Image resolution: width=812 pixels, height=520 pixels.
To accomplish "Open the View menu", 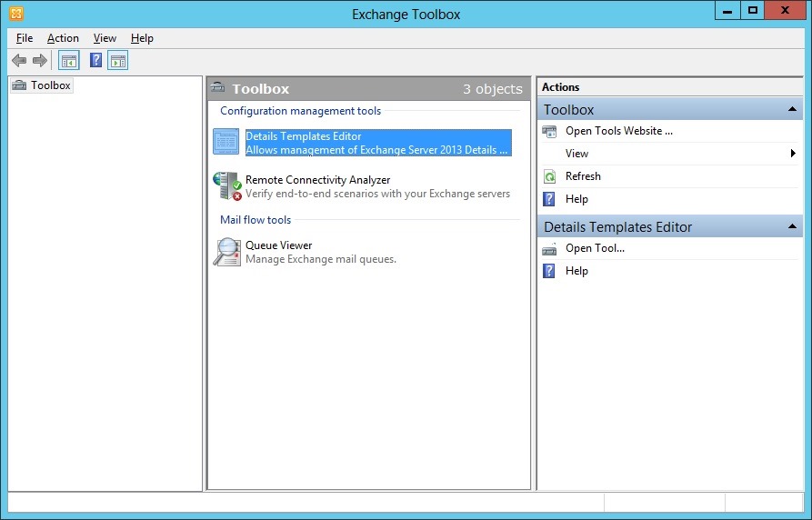I will tap(105, 38).
